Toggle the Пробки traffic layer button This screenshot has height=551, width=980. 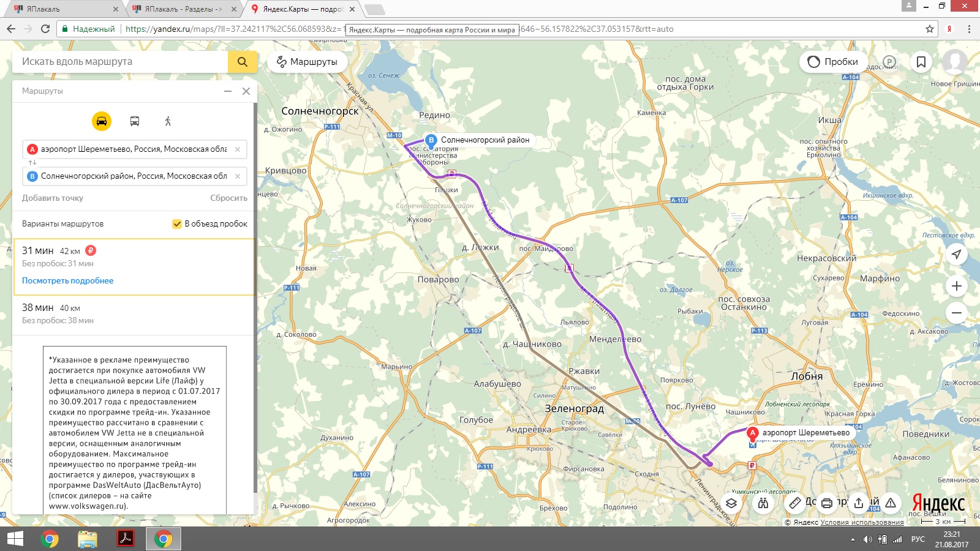[833, 62]
